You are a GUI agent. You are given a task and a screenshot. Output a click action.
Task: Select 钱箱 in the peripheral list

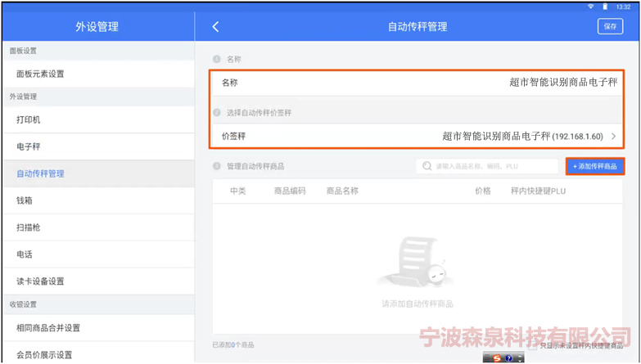pos(25,200)
